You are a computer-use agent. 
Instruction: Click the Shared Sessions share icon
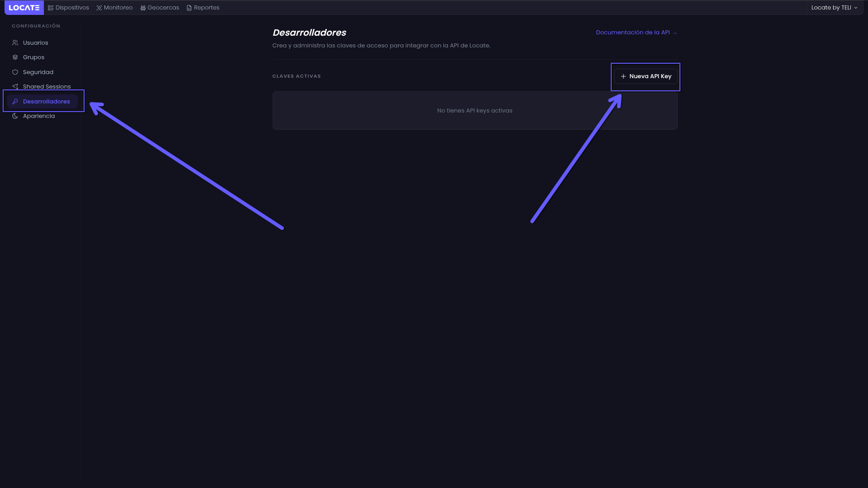(15, 87)
